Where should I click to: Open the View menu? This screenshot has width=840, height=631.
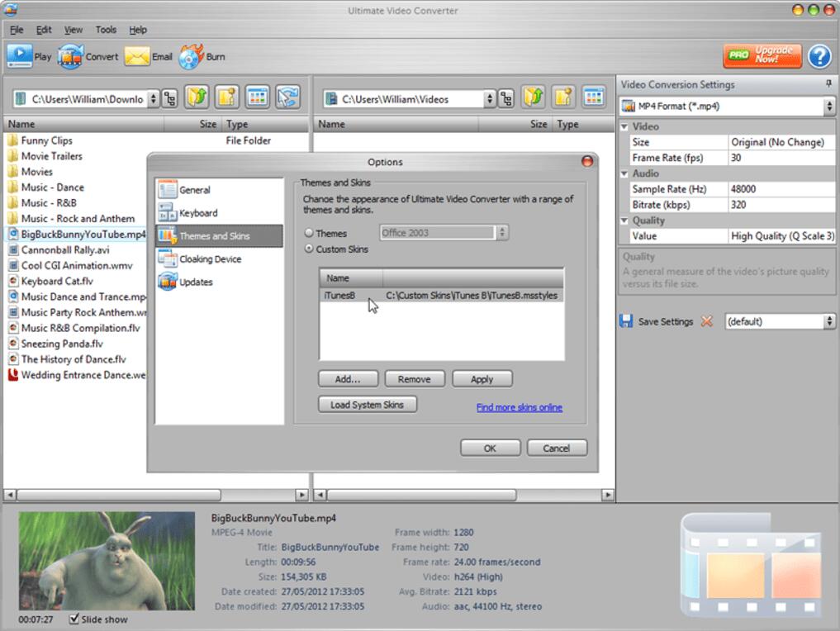[74, 30]
